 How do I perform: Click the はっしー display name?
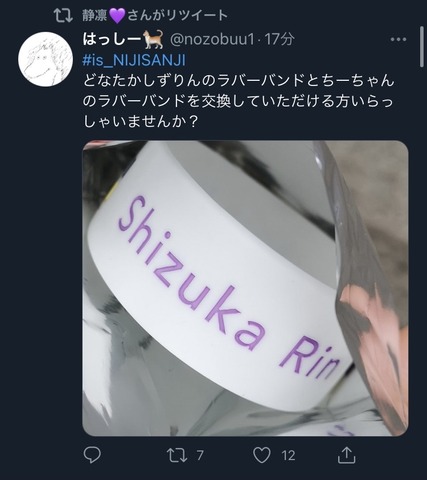112,39
